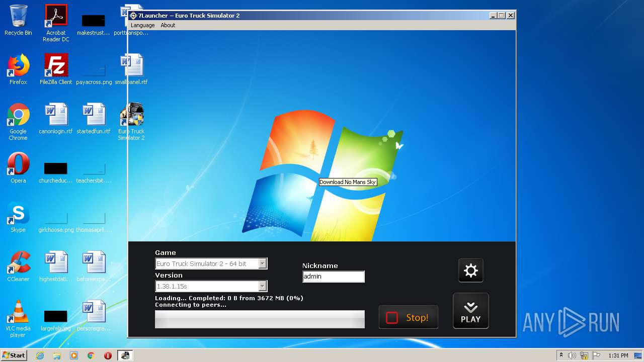Open Internet Explorer from taskbar

point(40,355)
